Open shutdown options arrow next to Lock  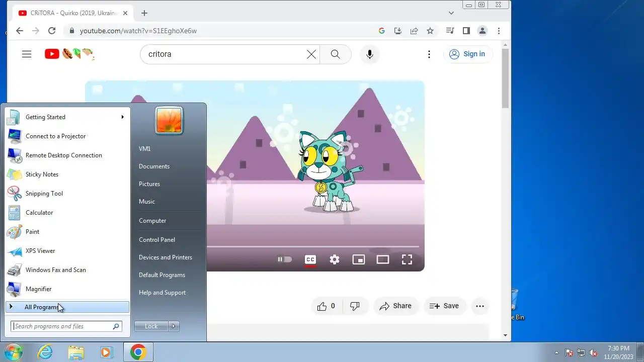[x=174, y=326]
